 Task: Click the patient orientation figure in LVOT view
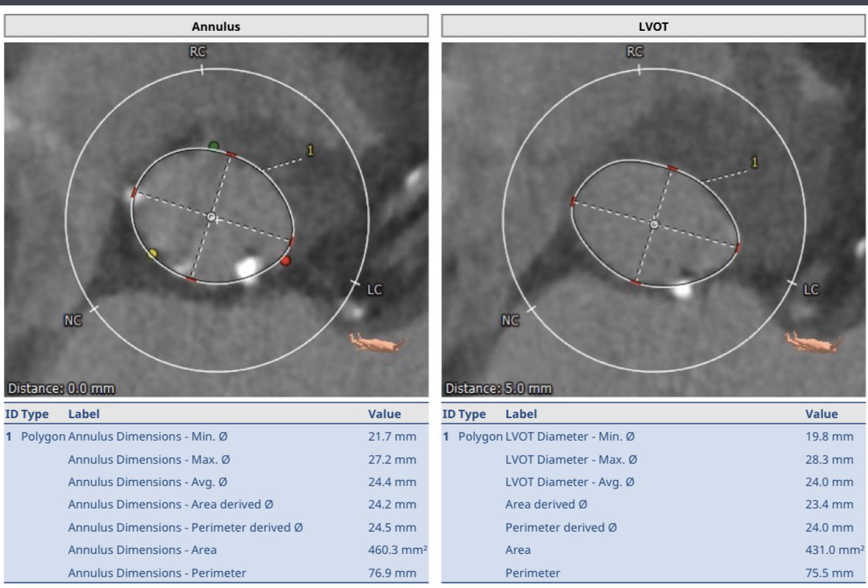(x=814, y=342)
